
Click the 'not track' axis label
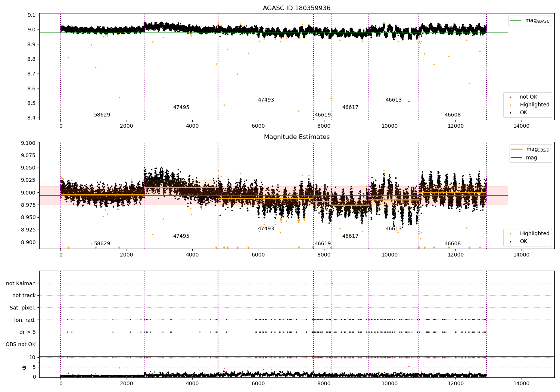tap(24, 295)
